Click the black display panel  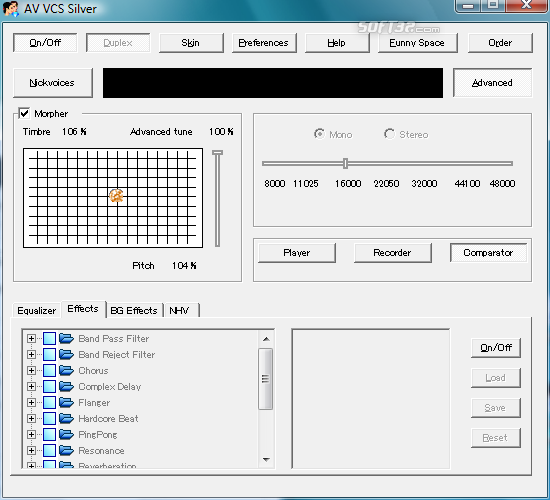point(273,83)
